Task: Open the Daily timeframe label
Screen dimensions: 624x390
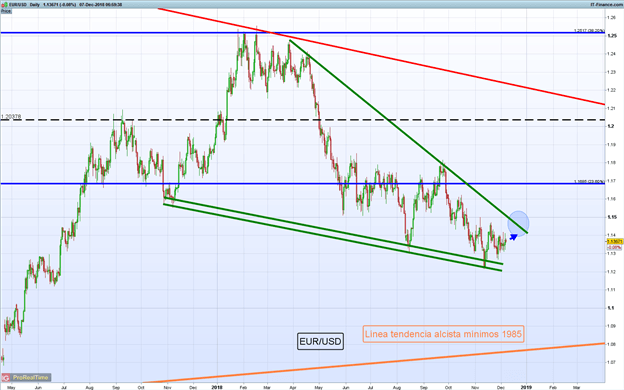Action: (35, 5)
